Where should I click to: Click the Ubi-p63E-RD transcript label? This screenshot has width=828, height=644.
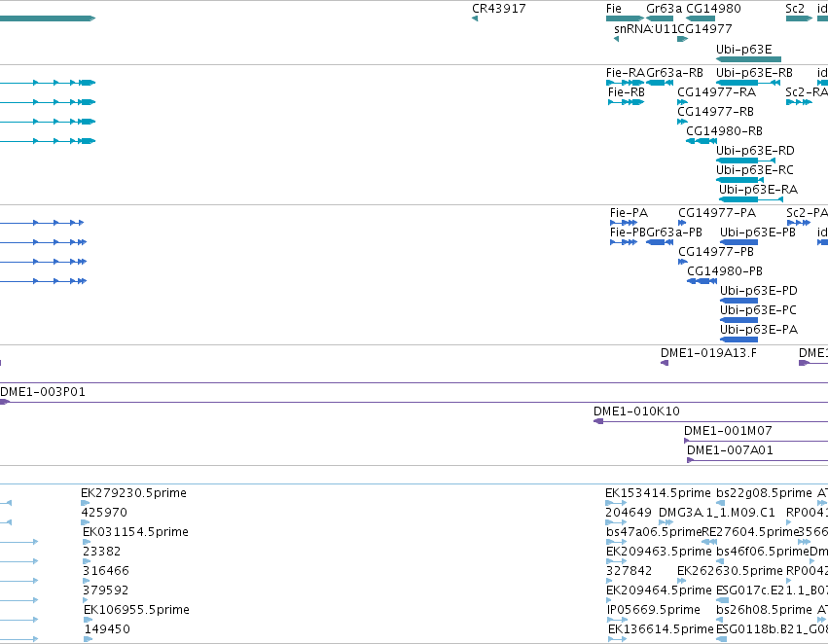pyautogui.click(x=755, y=151)
